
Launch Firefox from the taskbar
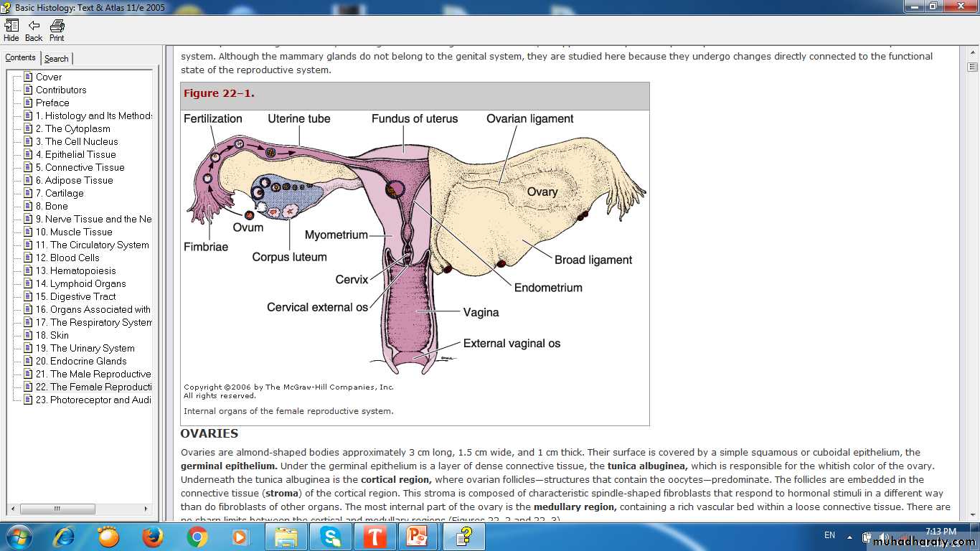coord(152,537)
